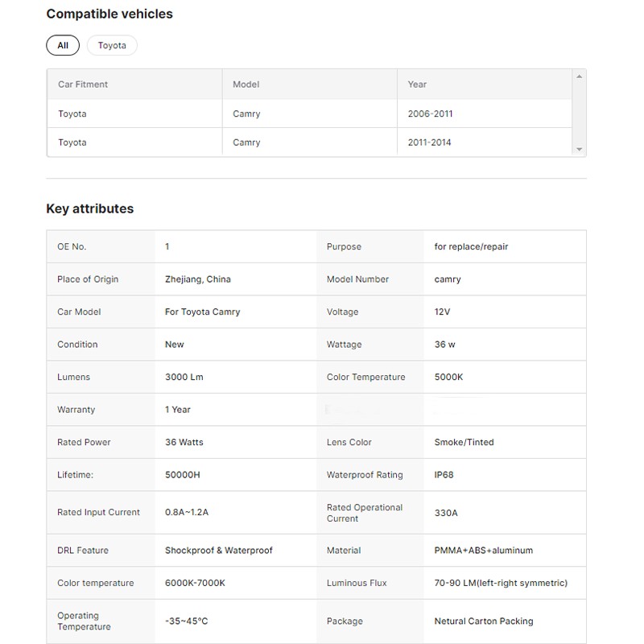Click the IP68 waterproof rating value
644x644 pixels.
pyautogui.click(x=444, y=475)
